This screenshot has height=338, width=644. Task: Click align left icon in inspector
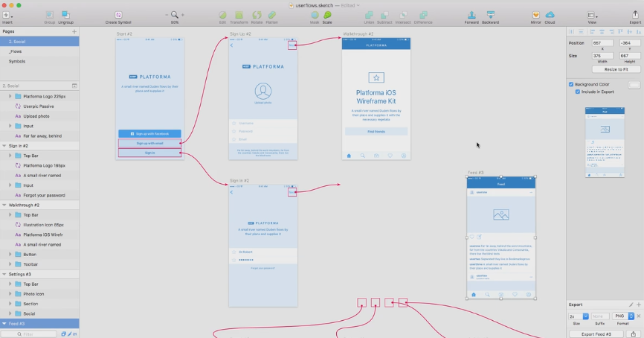[592, 32]
